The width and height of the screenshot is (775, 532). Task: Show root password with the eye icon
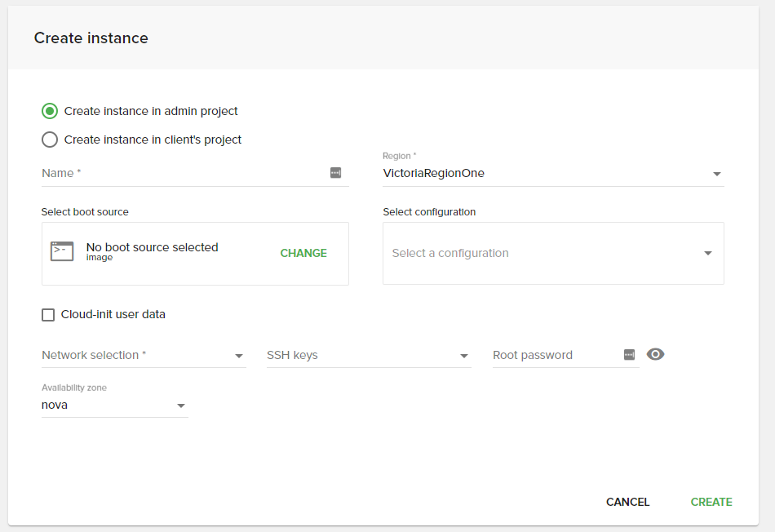point(656,354)
